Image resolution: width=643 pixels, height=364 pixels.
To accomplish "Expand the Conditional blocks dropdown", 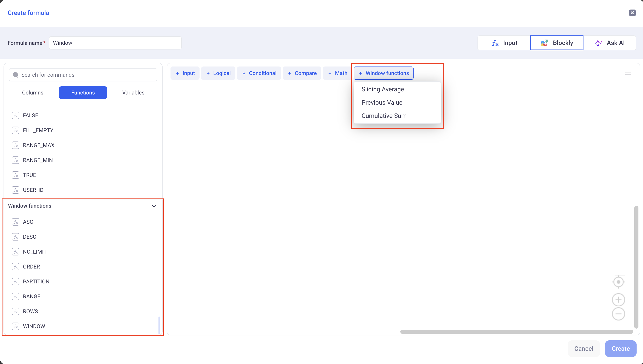I will point(259,73).
